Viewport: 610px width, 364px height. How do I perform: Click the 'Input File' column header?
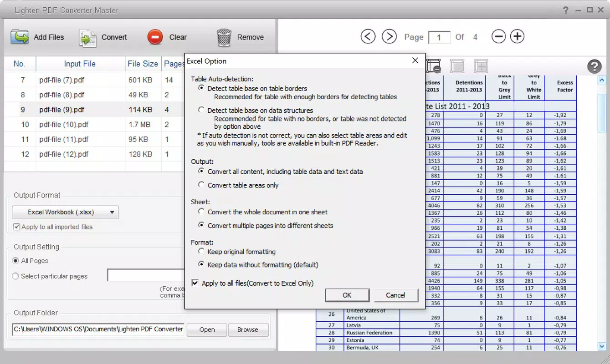(x=80, y=64)
